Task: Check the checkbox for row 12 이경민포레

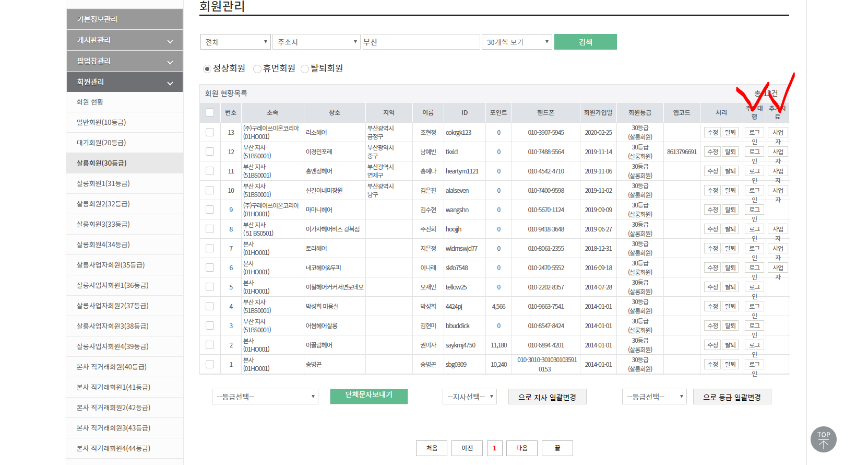Action: pyautogui.click(x=210, y=152)
